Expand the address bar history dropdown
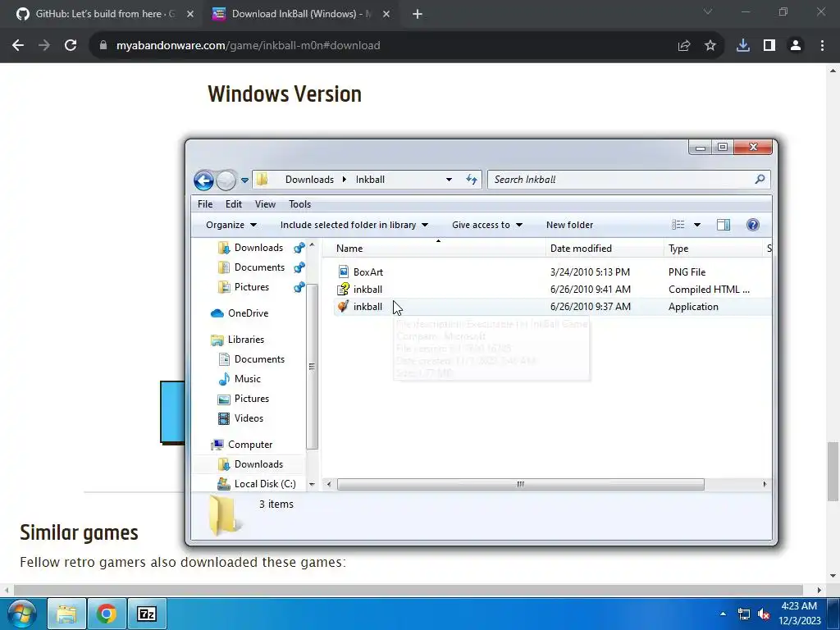840x630 pixels. [x=449, y=180]
